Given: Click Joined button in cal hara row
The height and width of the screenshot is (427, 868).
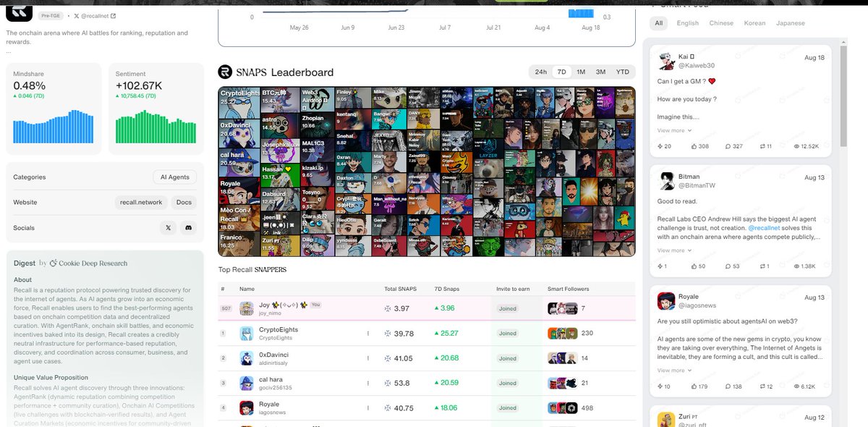Looking at the screenshot, I should point(508,383).
